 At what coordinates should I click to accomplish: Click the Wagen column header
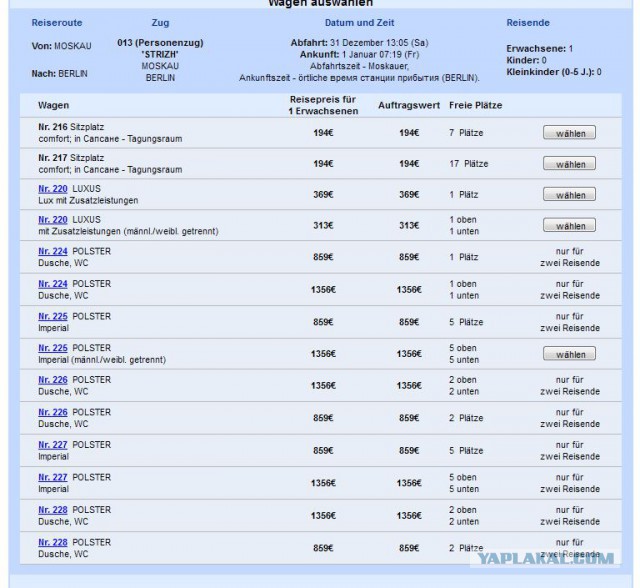53,105
